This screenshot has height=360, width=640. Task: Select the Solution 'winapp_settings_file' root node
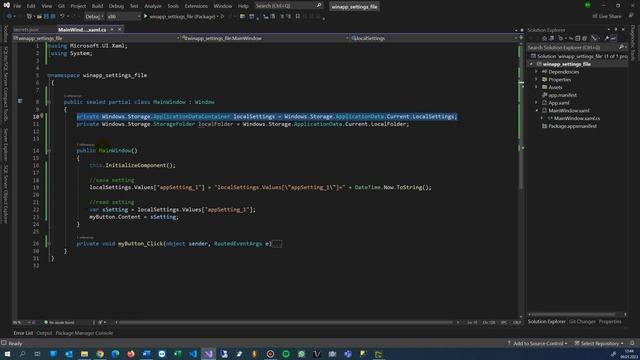[582, 56]
